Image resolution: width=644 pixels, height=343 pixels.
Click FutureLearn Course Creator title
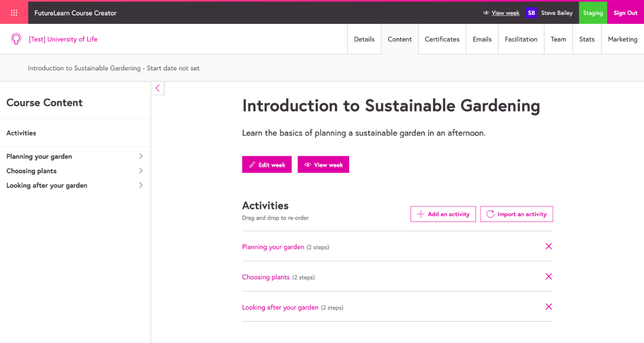click(76, 13)
